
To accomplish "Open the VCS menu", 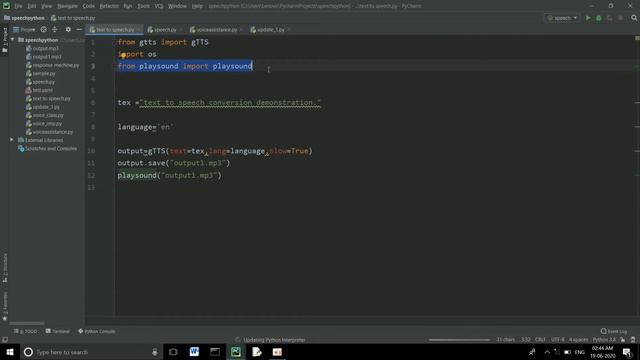I will (159, 6).
